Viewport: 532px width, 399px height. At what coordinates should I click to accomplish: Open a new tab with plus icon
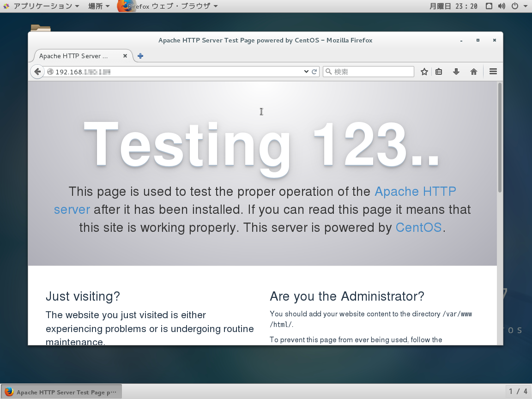[140, 56]
